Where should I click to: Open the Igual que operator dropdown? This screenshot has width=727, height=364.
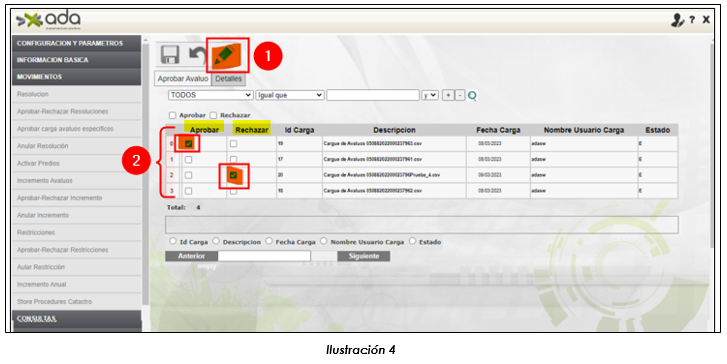click(x=290, y=95)
